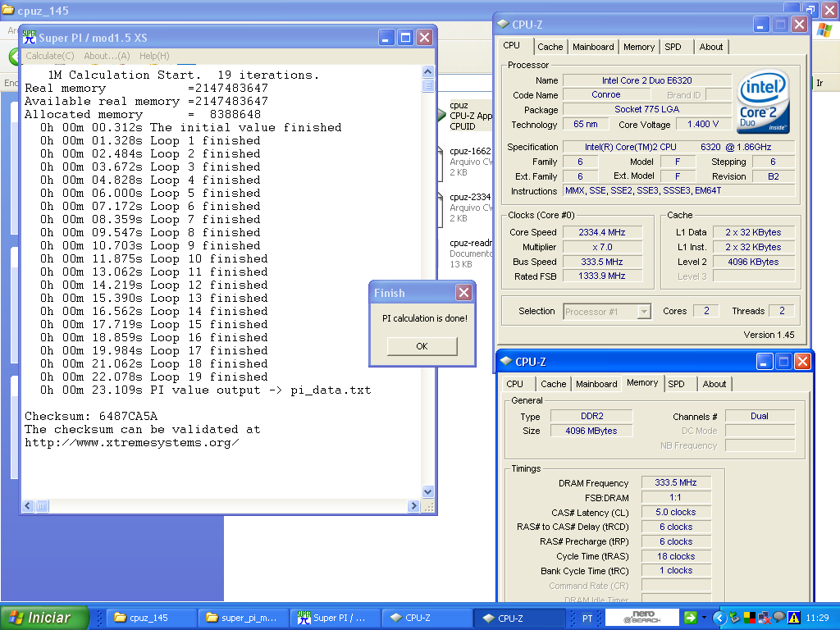The width and height of the screenshot is (840, 630).
Task: Close the Finish dialog with X
Action: click(x=463, y=293)
